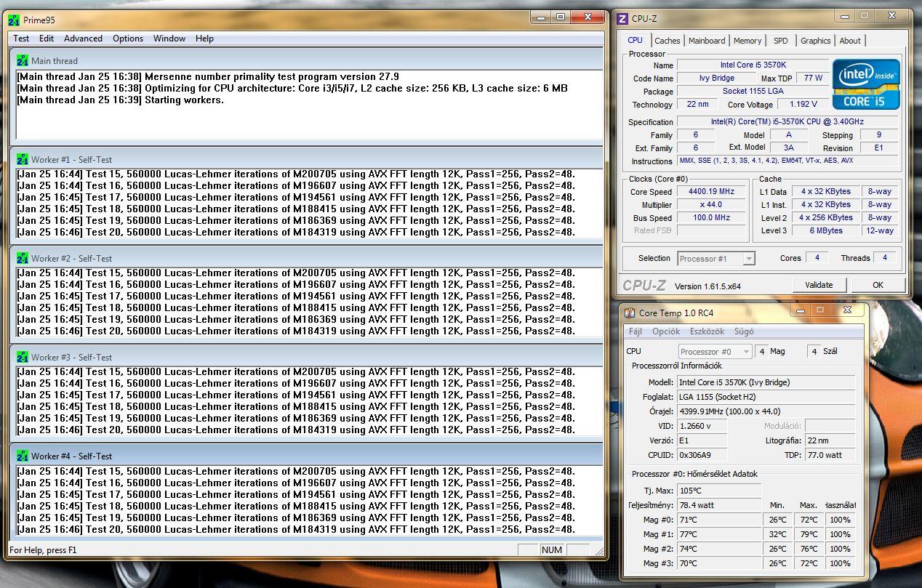
Task: Click the VID value 1.2660 v
Action: [x=702, y=426]
